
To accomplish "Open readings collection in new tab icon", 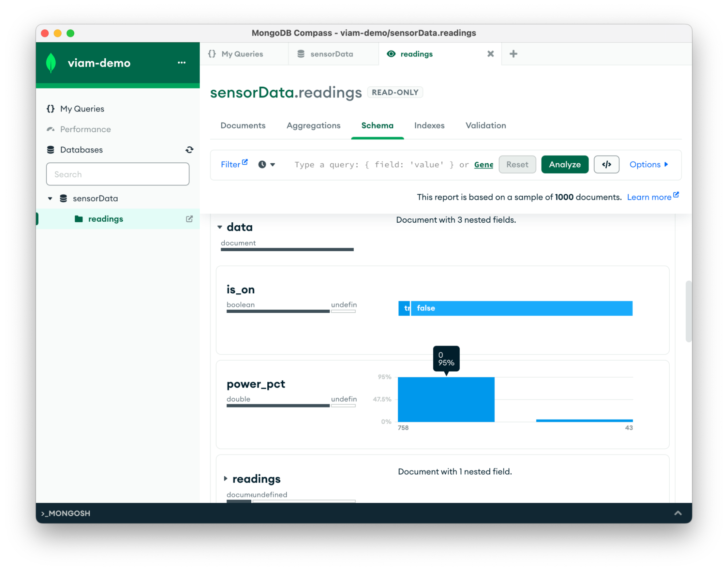I will click(189, 219).
